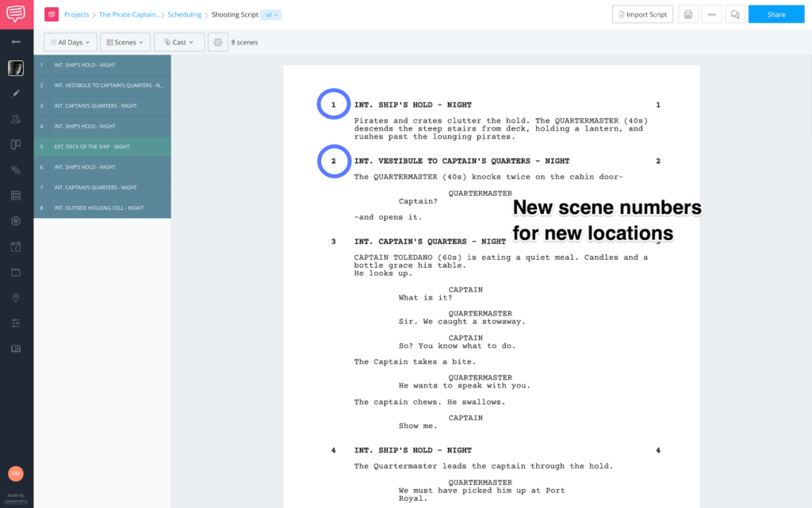This screenshot has height=508, width=812.
Task: Open the v1 version dropdown
Action: pyautogui.click(x=270, y=14)
